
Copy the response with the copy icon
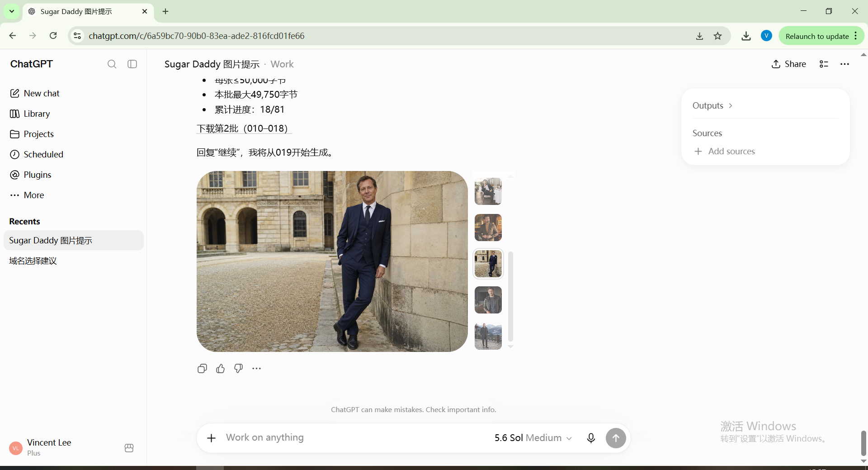pos(202,369)
